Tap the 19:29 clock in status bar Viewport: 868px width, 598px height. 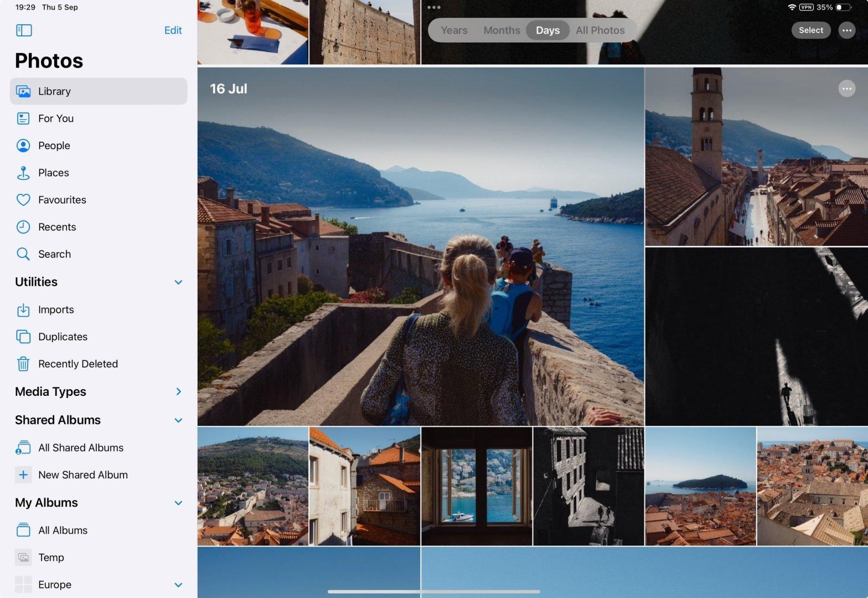point(25,7)
